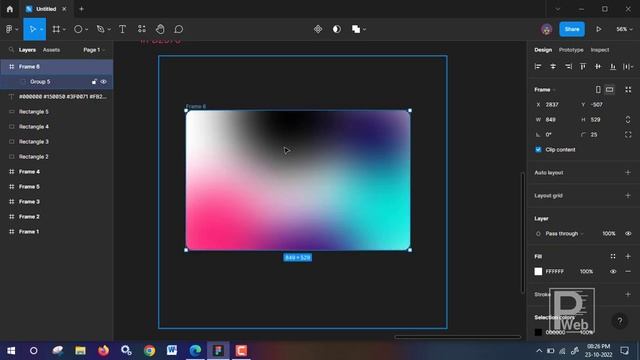
Task: Add a Layout grid with plus
Action: 628,196
